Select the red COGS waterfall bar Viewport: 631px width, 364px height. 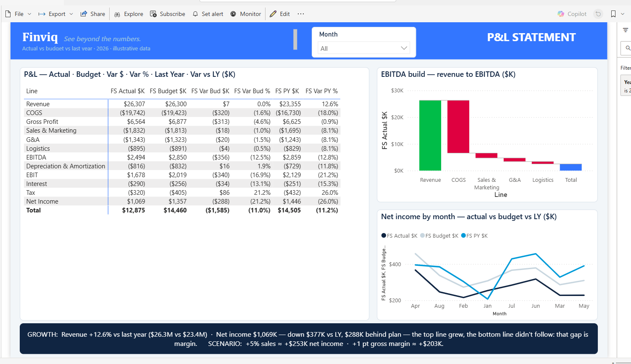tap(458, 127)
